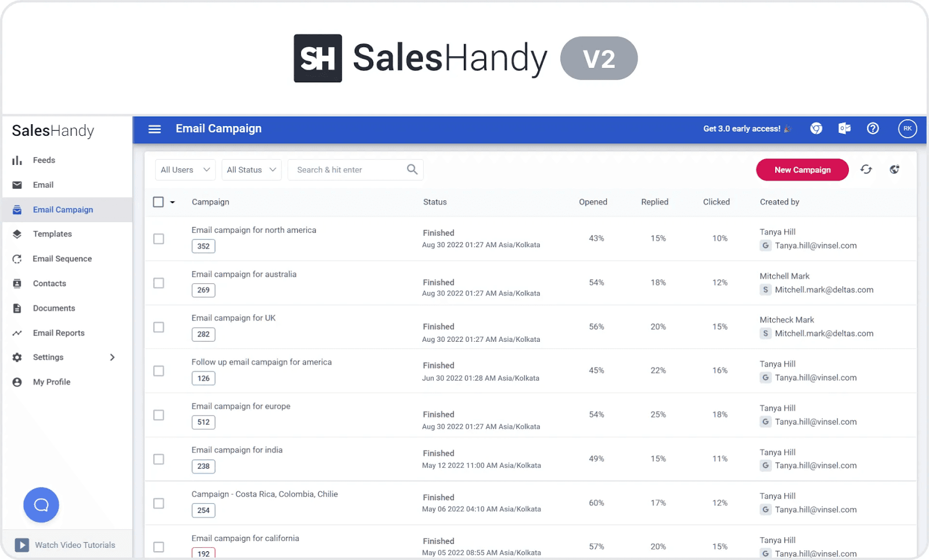Click the SalesHandy sidebar logo
The width and height of the screenshot is (929, 560).
[x=53, y=131]
